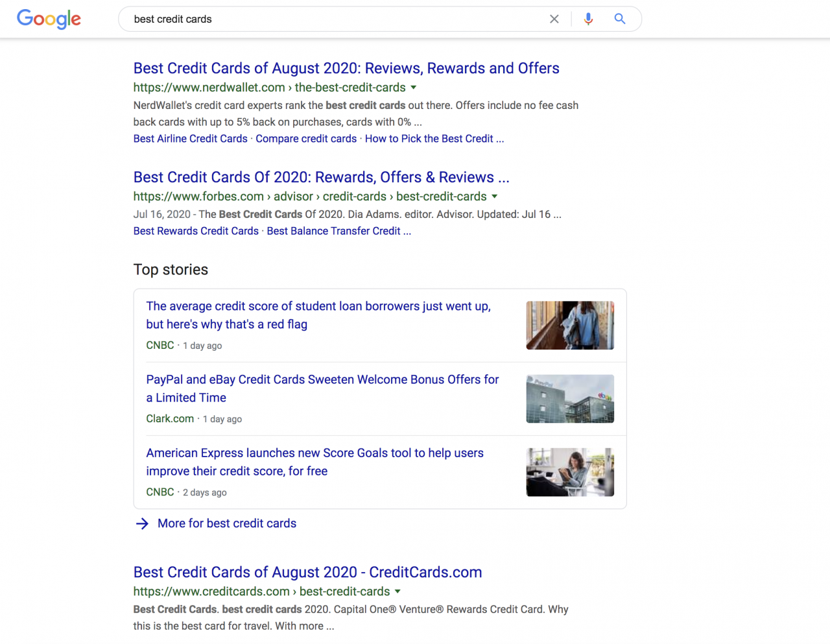The width and height of the screenshot is (830, 644).
Task: Open NerdWallet Best Credit Cards of August 2020 result
Action: pyautogui.click(x=346, y=68)
